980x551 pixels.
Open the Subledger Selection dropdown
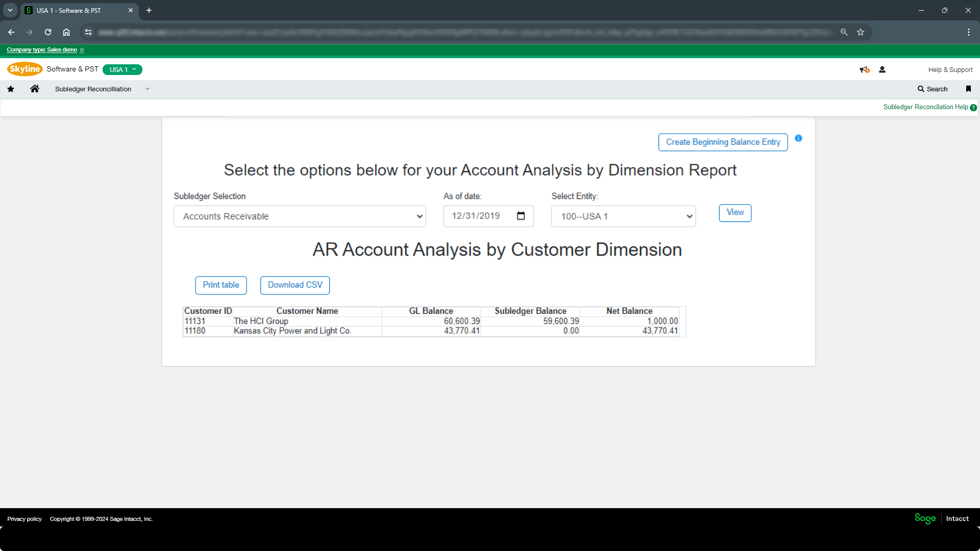point(300,216)
